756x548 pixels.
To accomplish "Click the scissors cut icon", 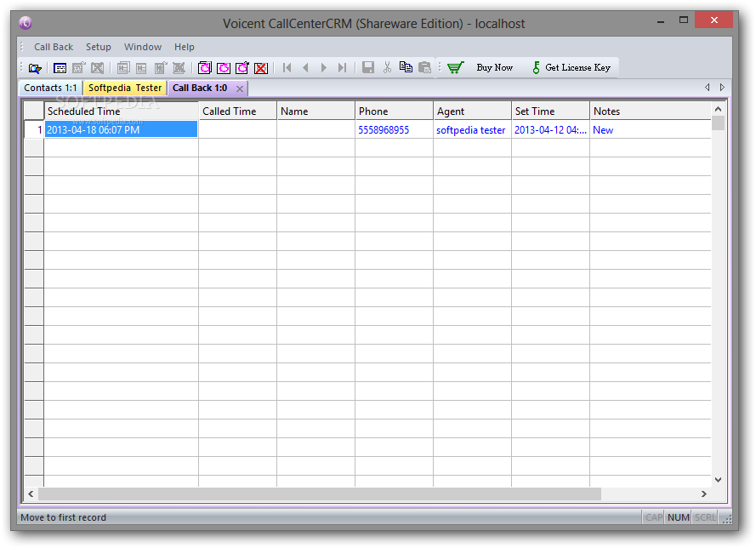I will click(387, 67).
